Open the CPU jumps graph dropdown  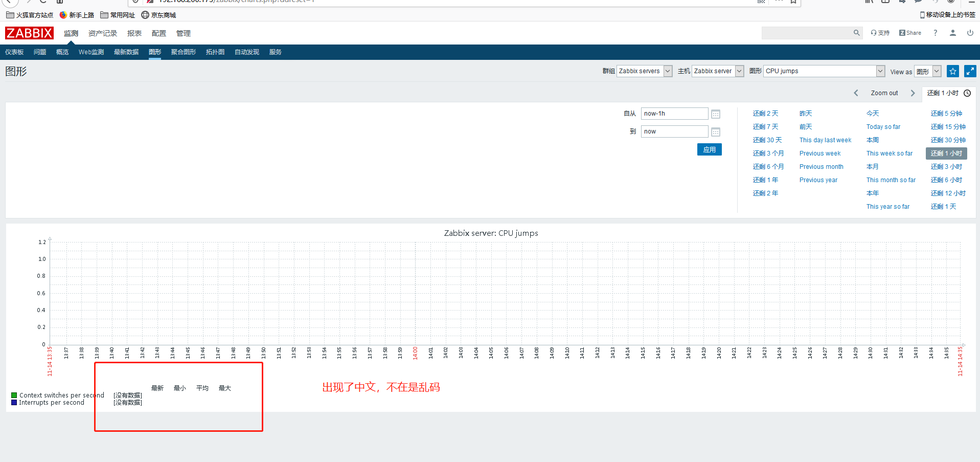[x=880, y=71]
